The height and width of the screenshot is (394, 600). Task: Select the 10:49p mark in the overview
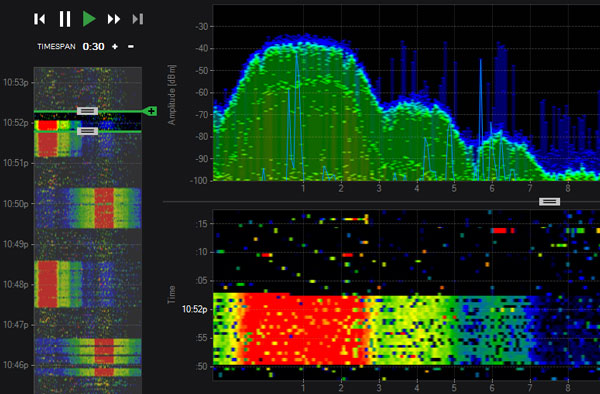tap(16, 244)
